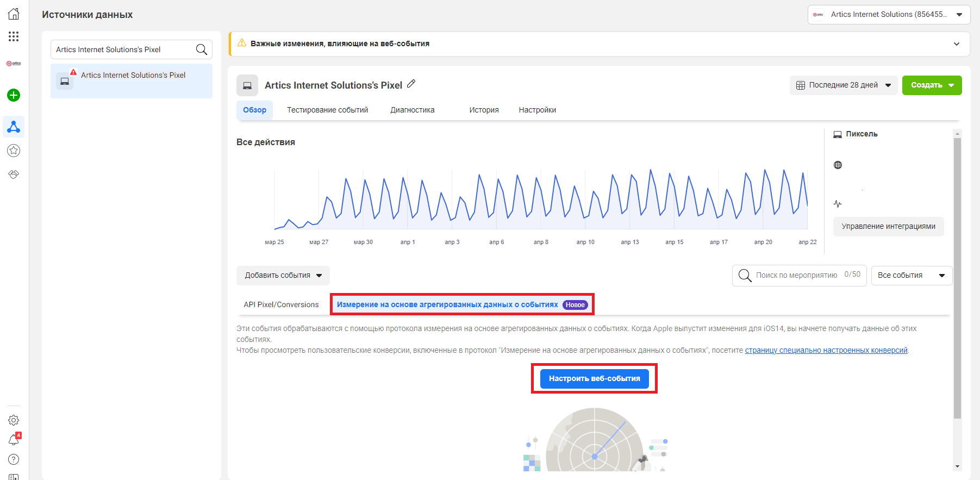Click the мар 25 chart axis label
The width and height of the screenshot is (980, 480).
pyautogui.click(x=274, y=242)
